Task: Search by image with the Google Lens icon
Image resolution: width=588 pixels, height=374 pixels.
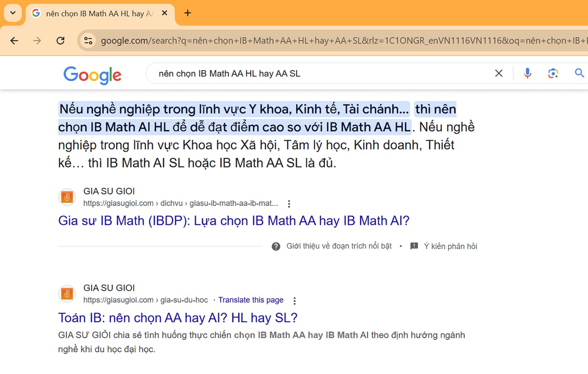Action: tap(553, 73)
